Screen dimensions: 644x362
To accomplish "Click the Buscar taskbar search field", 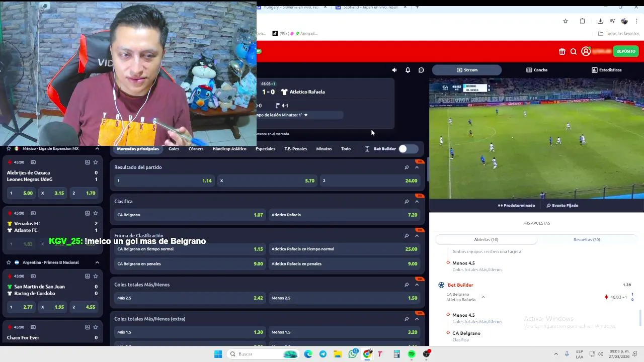I will point(263,354).
